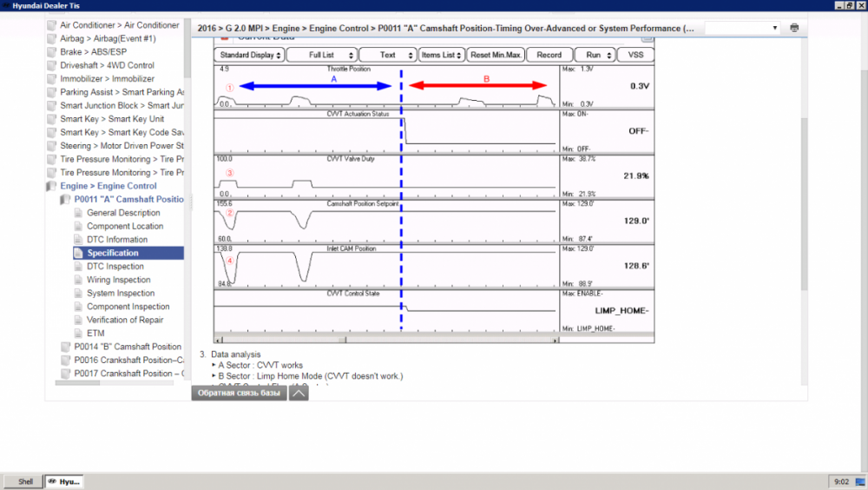Viewport: 868px width, 490px height.
Task: Expand P0016 Crankshaft Position node
Action: pyautogui.click(x=65, y=361)
